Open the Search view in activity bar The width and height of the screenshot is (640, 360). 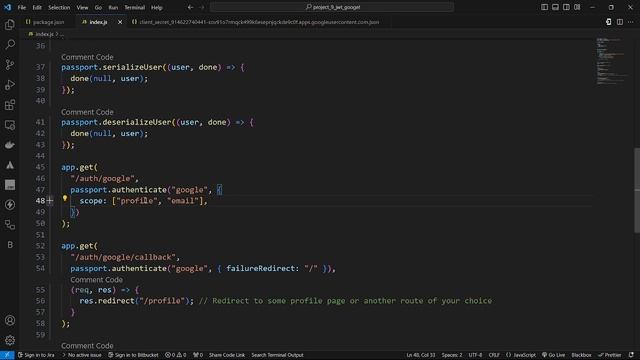(x=10, y=44)
